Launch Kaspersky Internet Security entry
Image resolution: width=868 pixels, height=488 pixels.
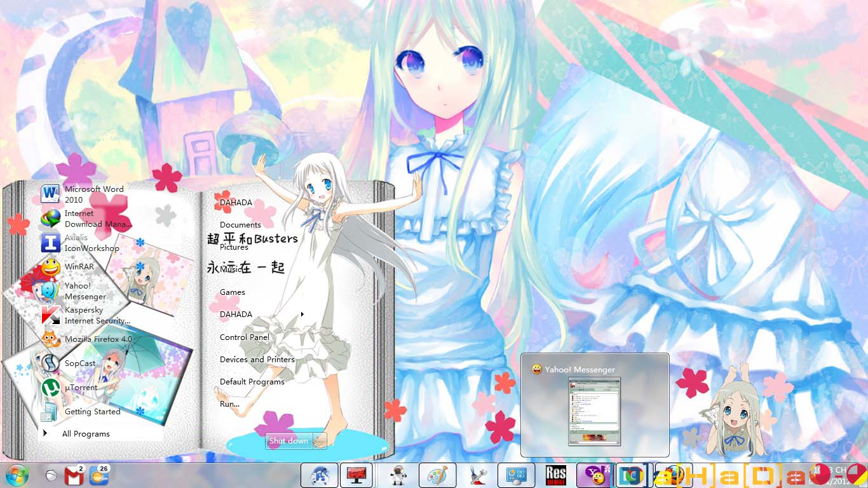click(x=86, y=315)
